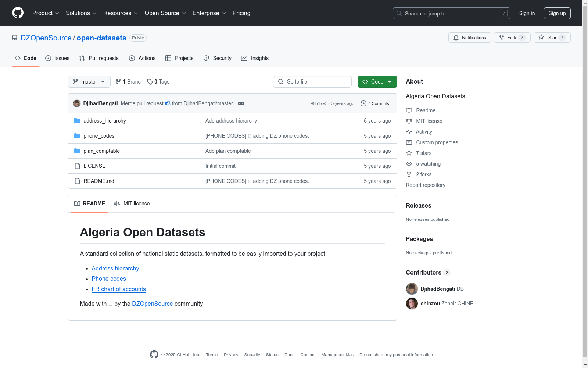Focus the Go to file input
This screenshot has width=588, height=368.
point(312,82)
